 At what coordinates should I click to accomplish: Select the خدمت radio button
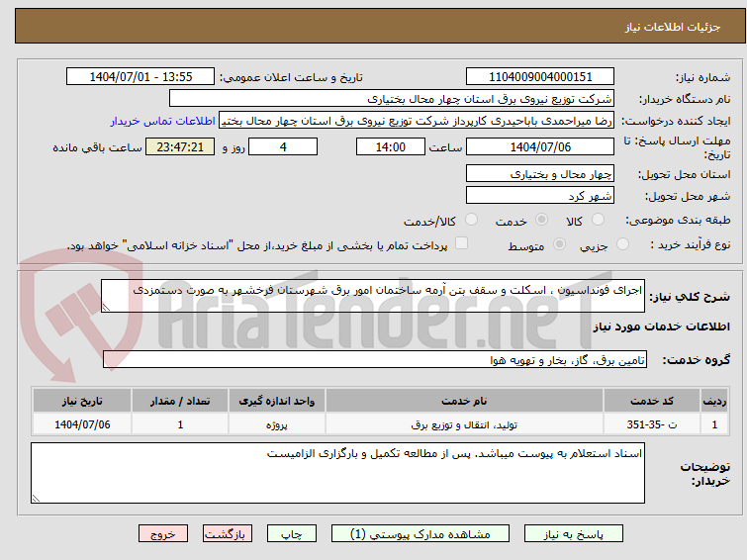coord(541,220)
